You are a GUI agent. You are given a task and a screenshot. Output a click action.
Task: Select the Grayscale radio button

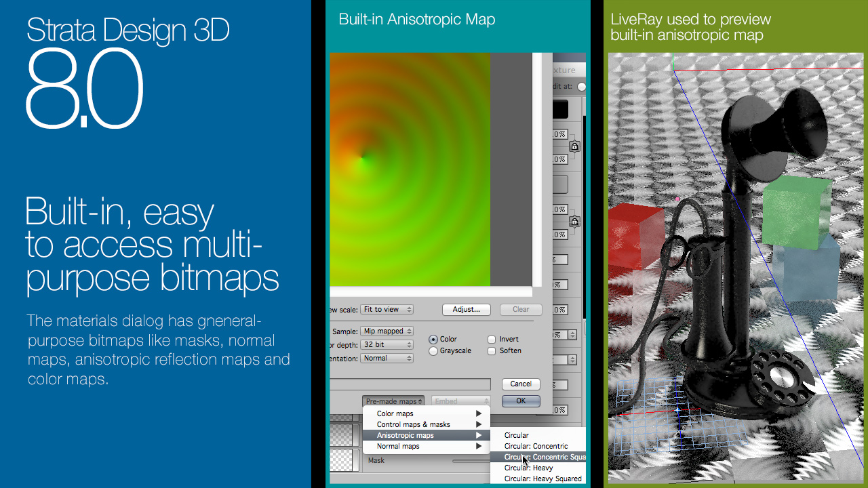pos(433,350)
